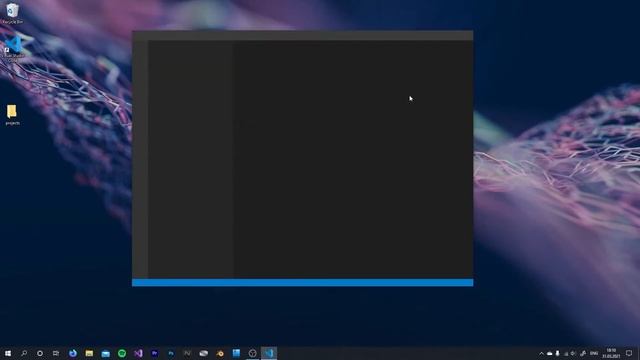This screenshot has height=360, width=640.
Task: Launch Firefox from the taskbar
Action: (73, 353)
